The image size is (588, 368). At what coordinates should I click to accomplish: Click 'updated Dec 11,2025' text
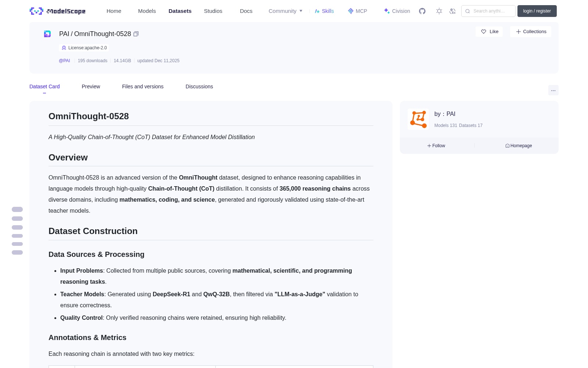pyautogui.click(x=158, y=61)
